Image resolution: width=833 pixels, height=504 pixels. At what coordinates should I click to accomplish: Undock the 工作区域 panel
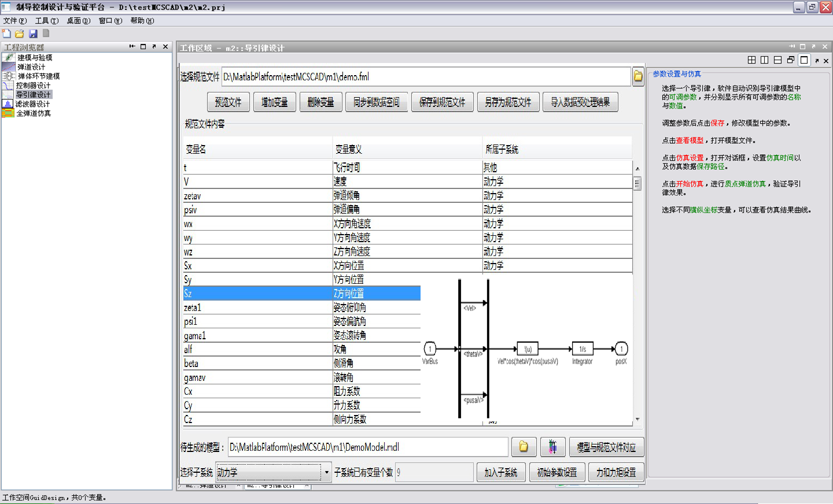[813, 46]
